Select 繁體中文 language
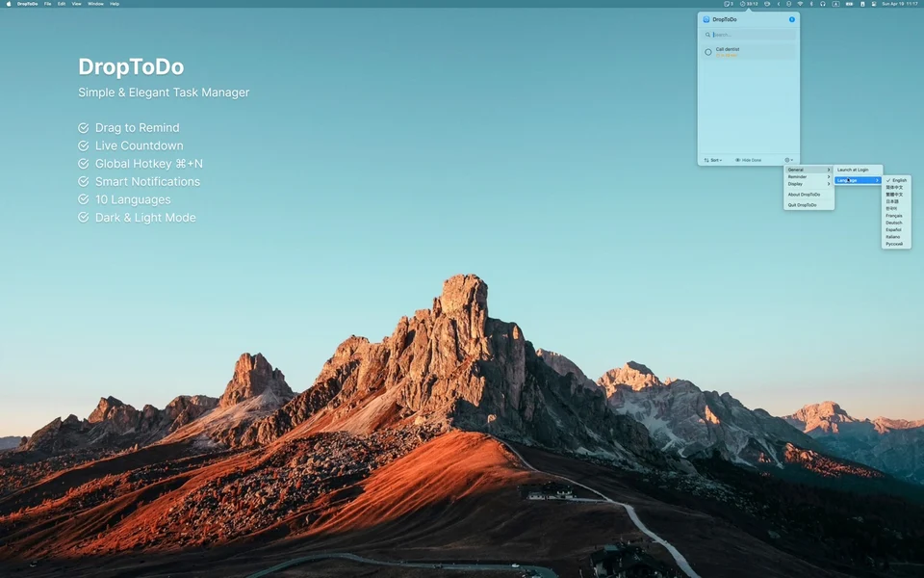 pos(896,195)
